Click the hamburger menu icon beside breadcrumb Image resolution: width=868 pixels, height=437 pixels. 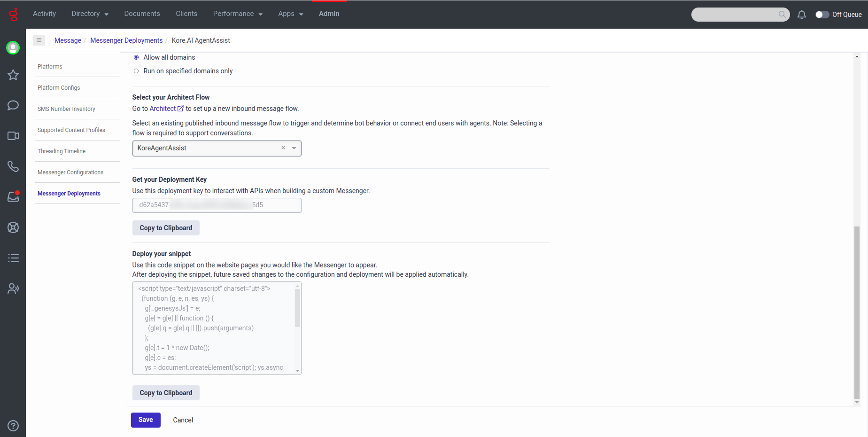(39, 40)
